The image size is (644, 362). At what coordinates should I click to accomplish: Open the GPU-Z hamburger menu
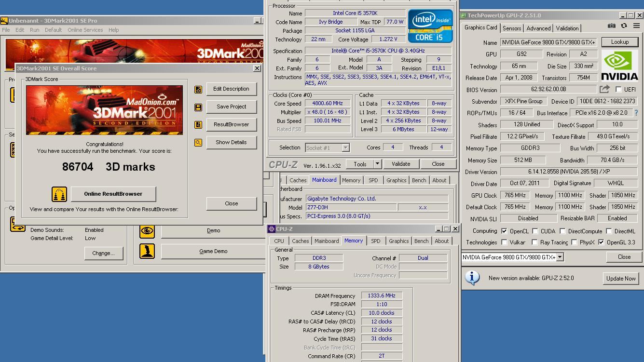[x=636, y=26]
